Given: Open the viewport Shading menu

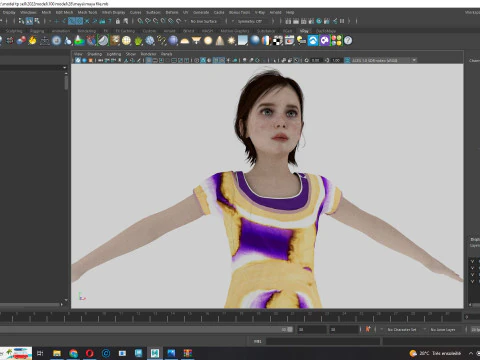Looking at the screenshot, I should click(94, 54).
